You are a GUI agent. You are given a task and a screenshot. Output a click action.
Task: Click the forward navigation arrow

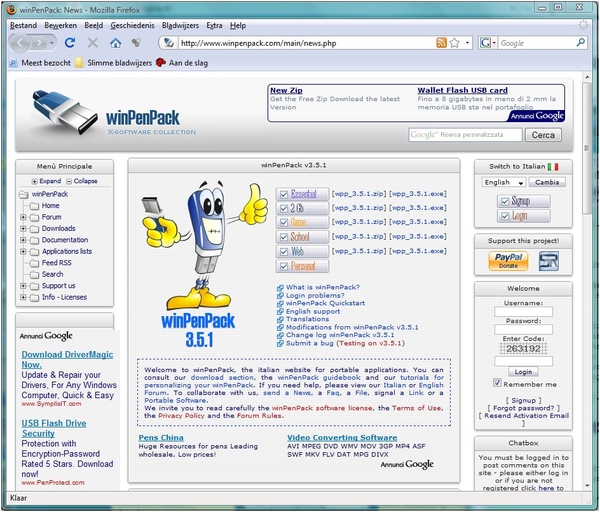tap(39, 43)
